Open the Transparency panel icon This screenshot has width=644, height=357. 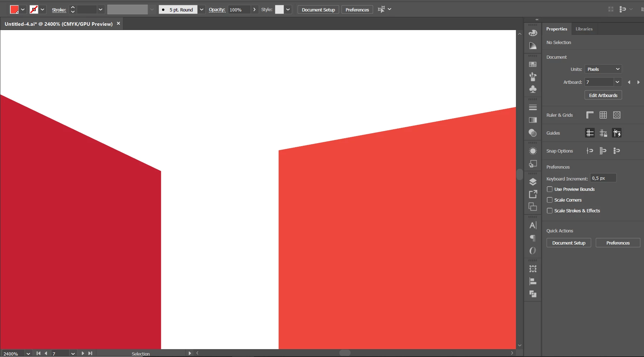[533, 133]
